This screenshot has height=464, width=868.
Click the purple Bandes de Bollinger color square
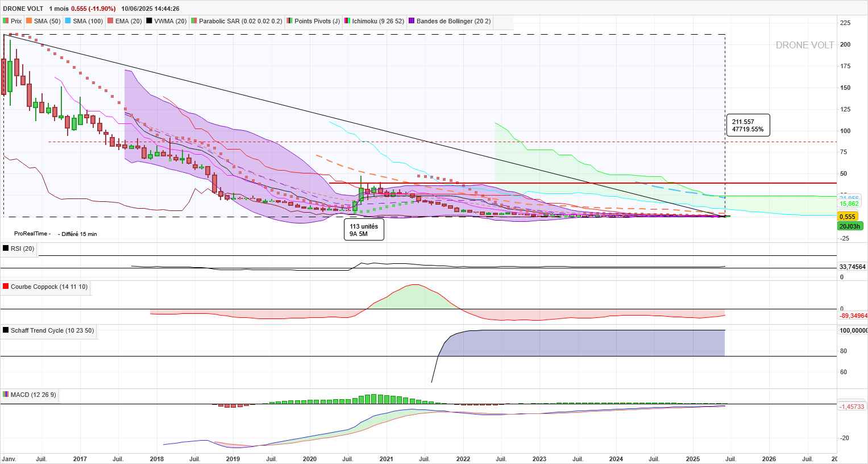[x=412, y=21]
